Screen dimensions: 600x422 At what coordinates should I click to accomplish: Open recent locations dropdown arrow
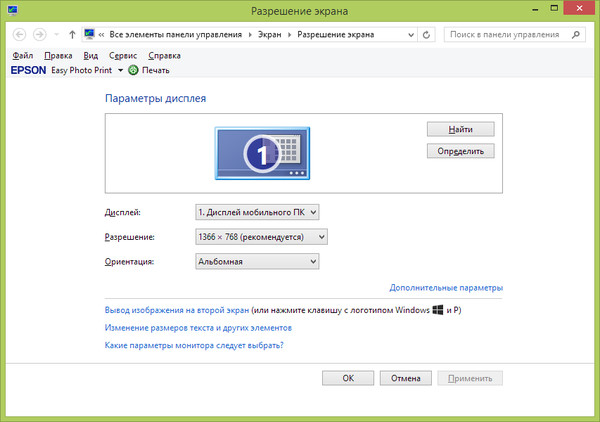[56, 35]
